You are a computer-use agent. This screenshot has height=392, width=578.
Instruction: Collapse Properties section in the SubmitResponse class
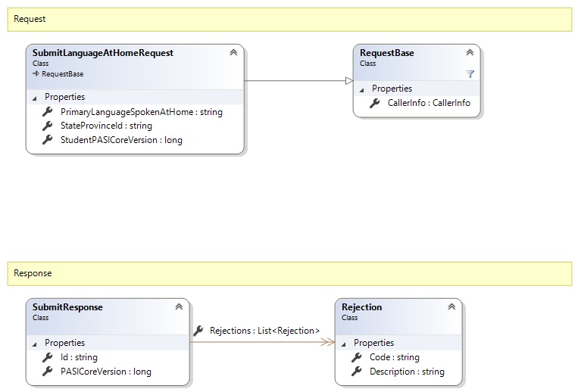34,343
